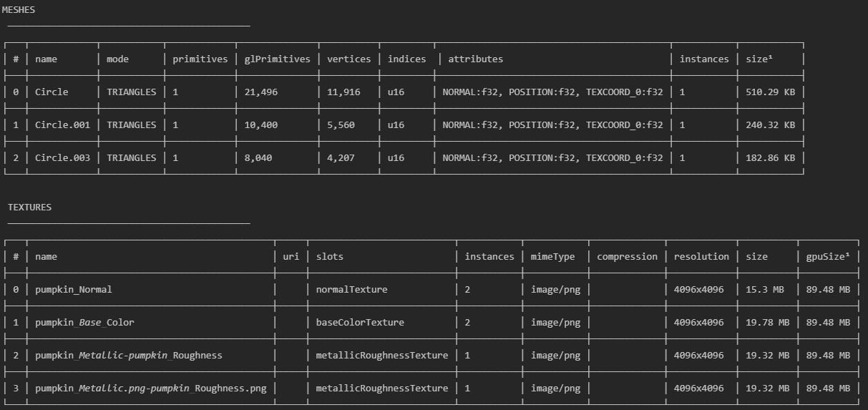Select the 182.86 KB mesh size
Viewport: 868px width, 410px height.
770,158
